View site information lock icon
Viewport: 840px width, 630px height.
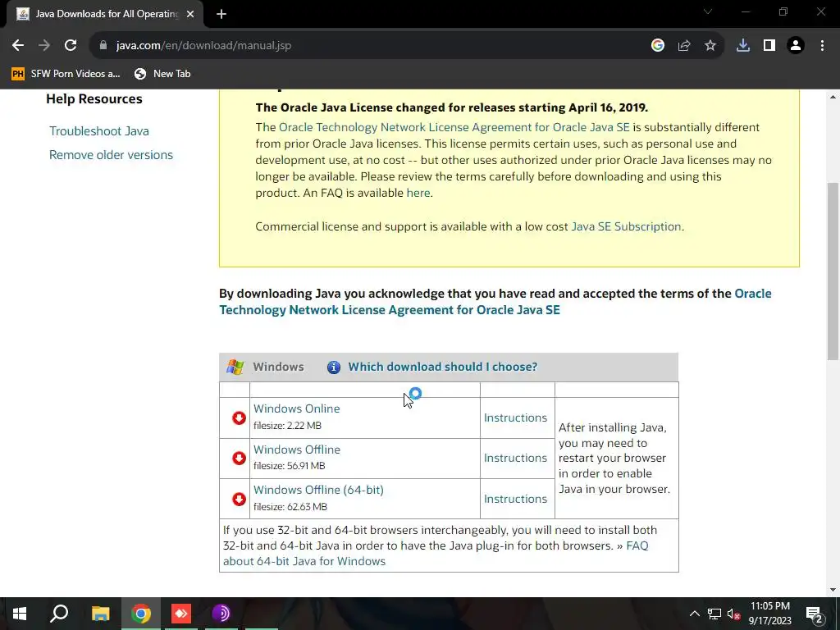[x=103, y=46]
